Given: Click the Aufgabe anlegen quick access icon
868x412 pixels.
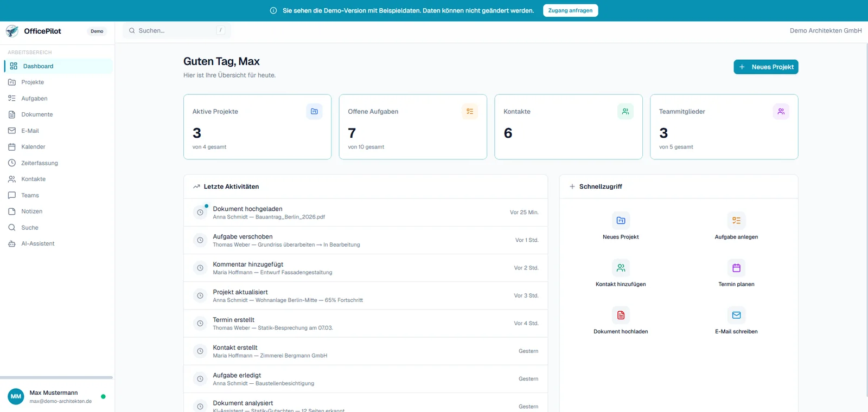Looking at the screenshot, I should pos(736,221).
